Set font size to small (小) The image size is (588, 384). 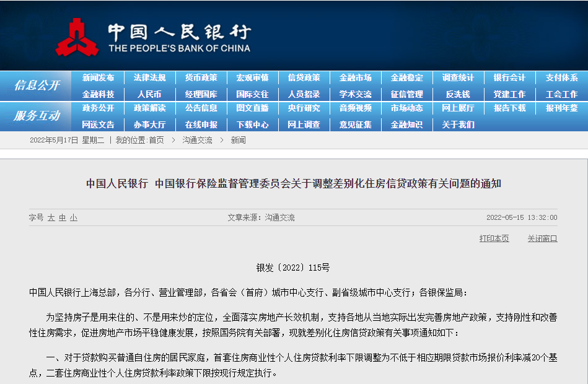tap(74, 218)
